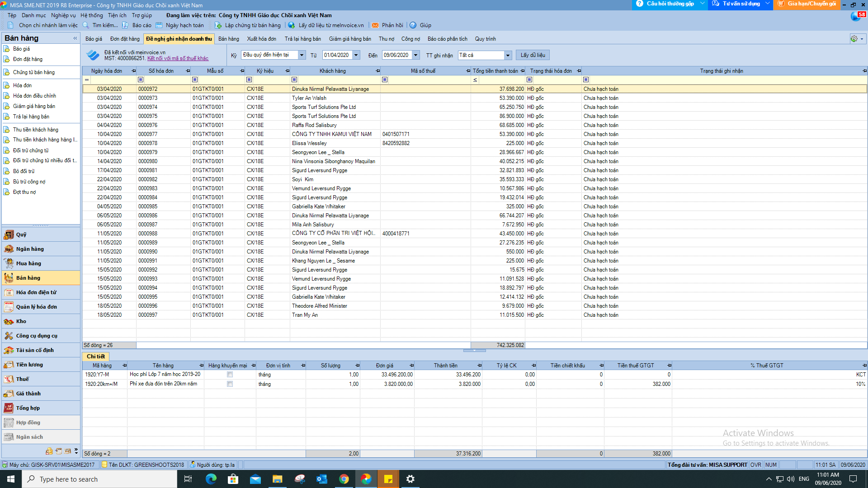The height and width of the screenshot is (488, 868).
Task: Click Kết nối với mã số thuế khác link
Action: pos(178,58)
